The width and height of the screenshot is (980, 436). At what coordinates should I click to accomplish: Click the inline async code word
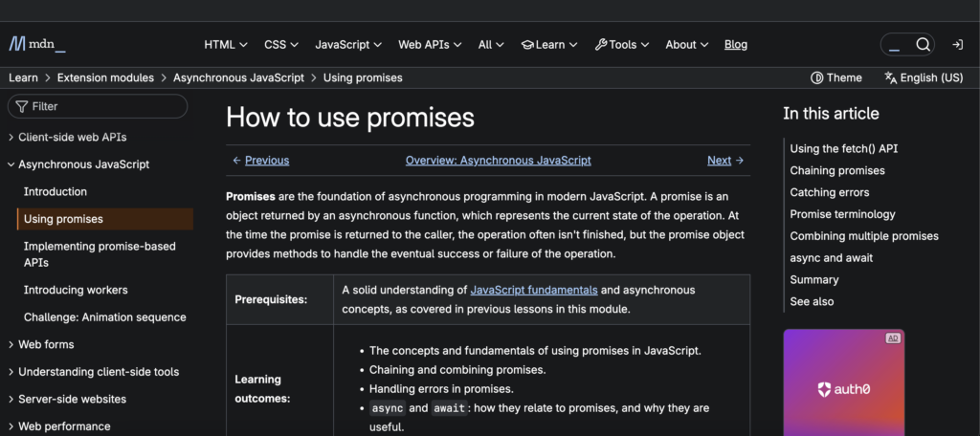coord(388,408)
